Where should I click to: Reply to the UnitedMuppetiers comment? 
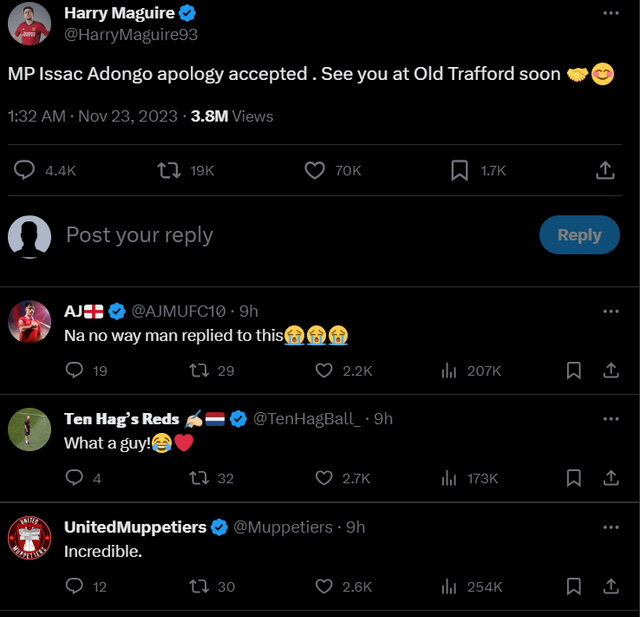click(74, 586)
